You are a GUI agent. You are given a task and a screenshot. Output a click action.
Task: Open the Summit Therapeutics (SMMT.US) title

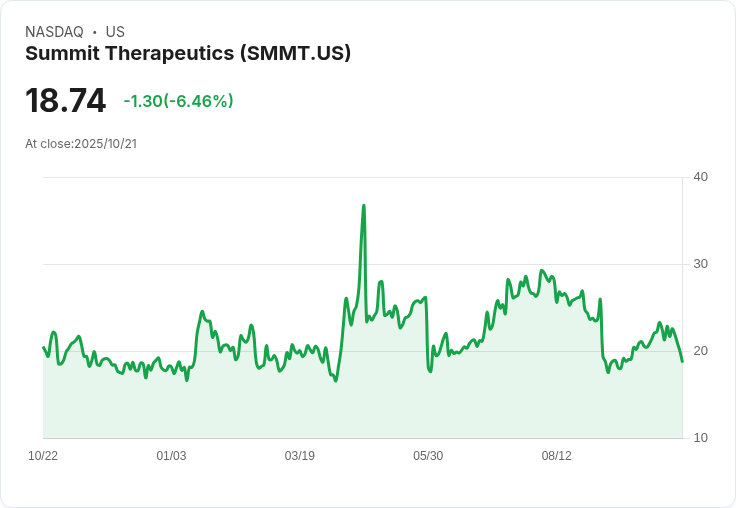pyautogui.click(x=188, y=54)
